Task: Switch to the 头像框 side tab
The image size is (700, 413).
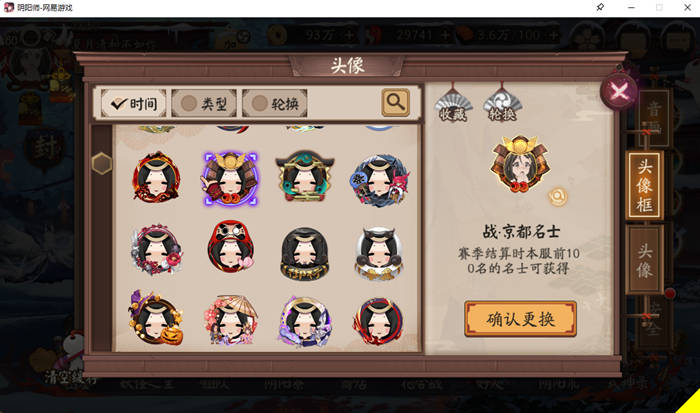Action: tap(644, 185)
